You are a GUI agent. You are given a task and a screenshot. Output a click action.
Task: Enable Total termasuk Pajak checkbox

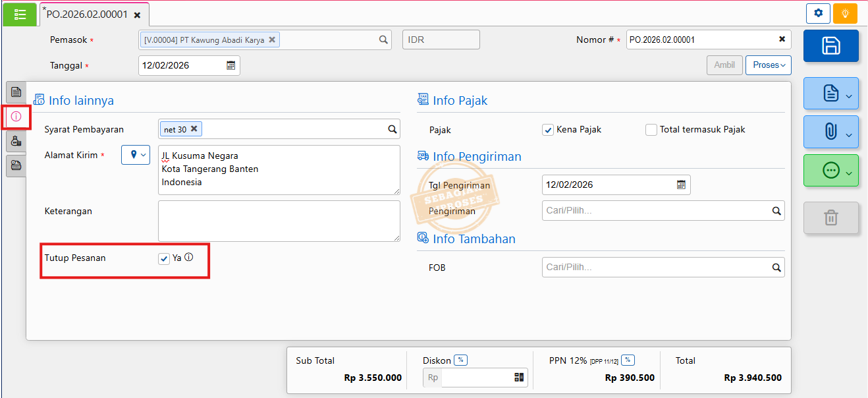pos(651,130)
